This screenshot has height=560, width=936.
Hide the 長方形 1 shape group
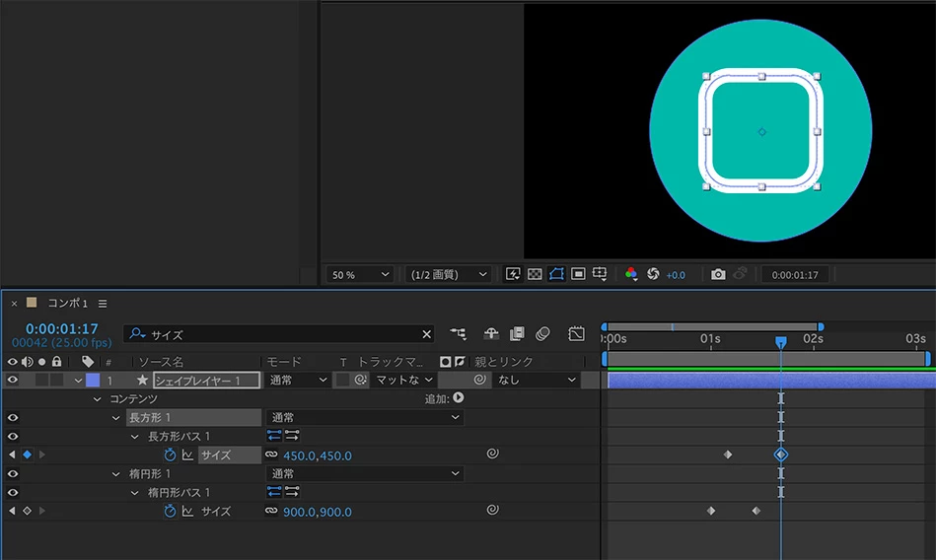pos(13,417)
